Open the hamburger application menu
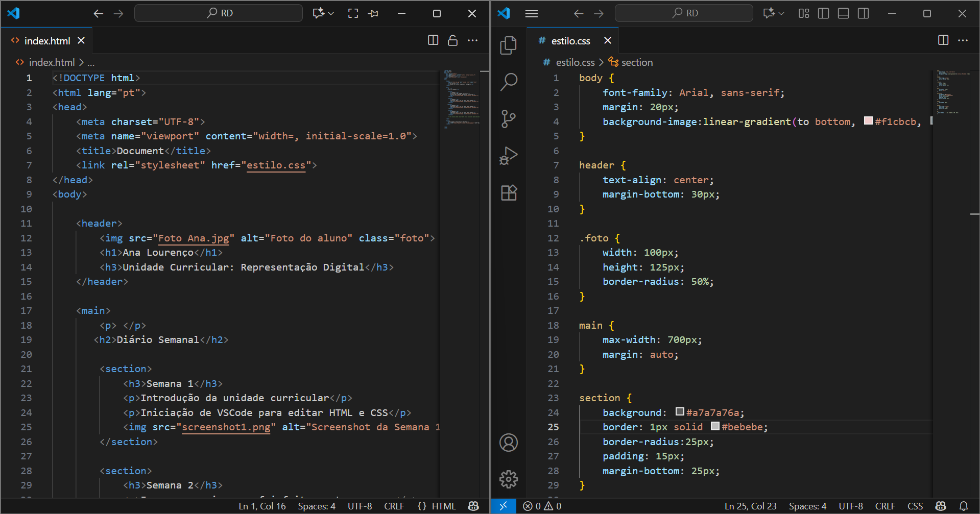980x514 pixels. tap(532, 13)
